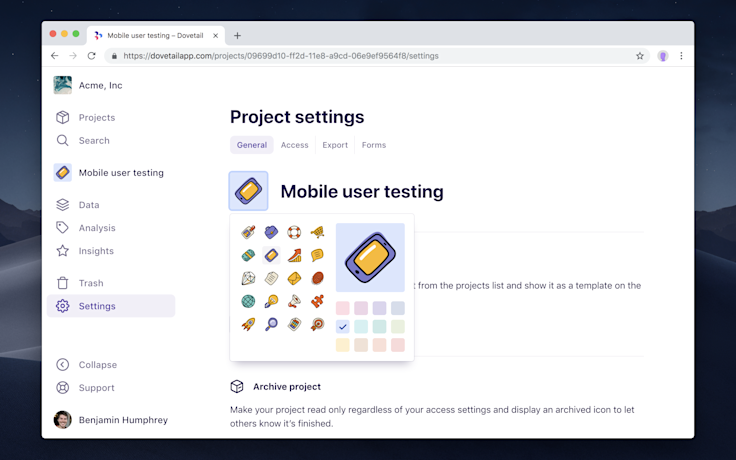
Task: Bookmark this page with the star
Action: click(x=640, y=56)
